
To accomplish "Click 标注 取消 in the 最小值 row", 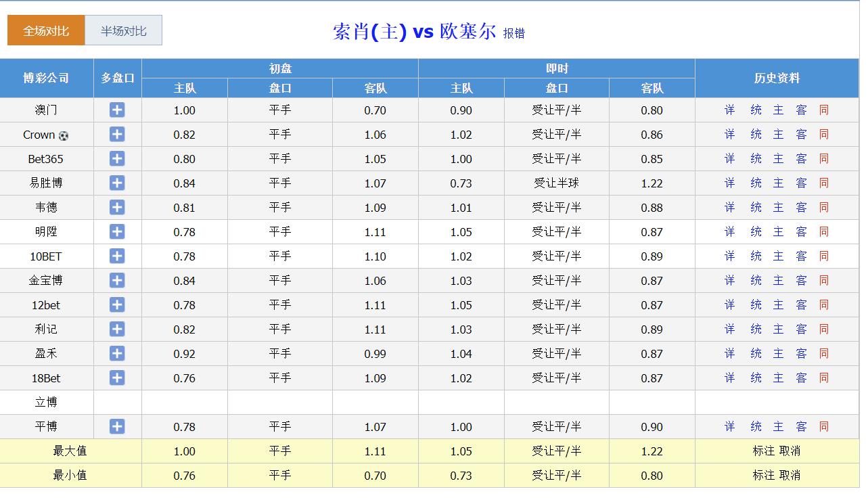I will (777, 476).
